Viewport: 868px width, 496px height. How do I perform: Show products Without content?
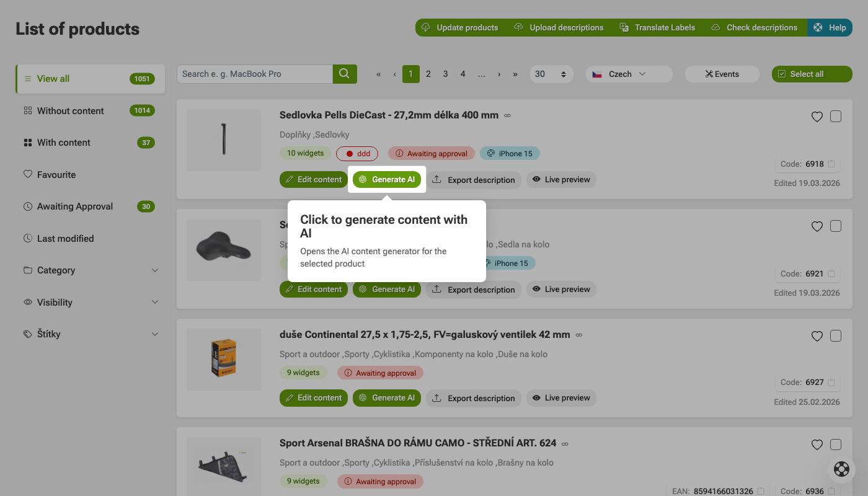tap(91, 111)
